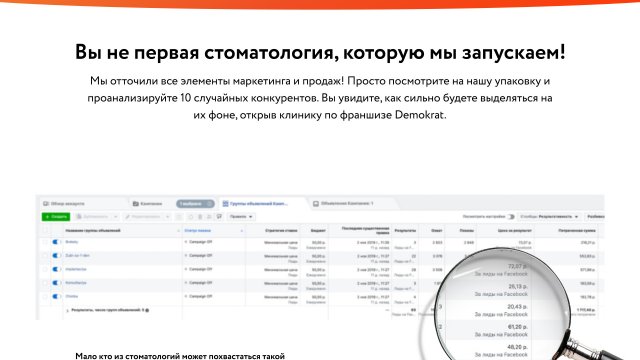Toggle the on/off switch for Implantaciya
Viewport: 640px width, 360px height.
56,269
